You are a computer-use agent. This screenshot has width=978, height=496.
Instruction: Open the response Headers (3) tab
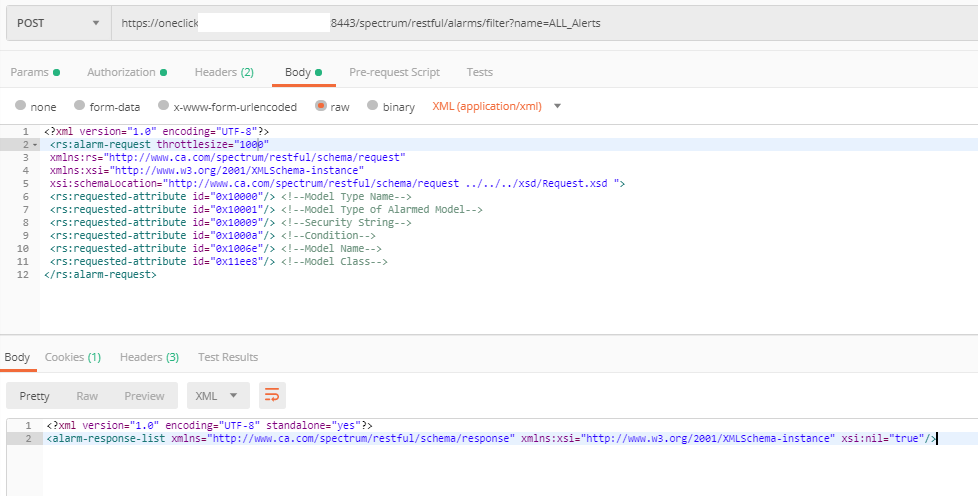(149, 357)
